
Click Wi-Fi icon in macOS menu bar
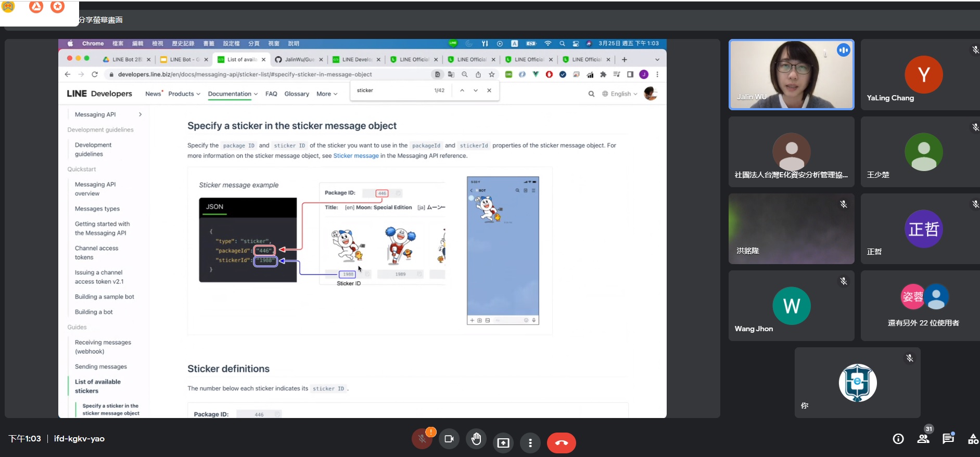548,44
